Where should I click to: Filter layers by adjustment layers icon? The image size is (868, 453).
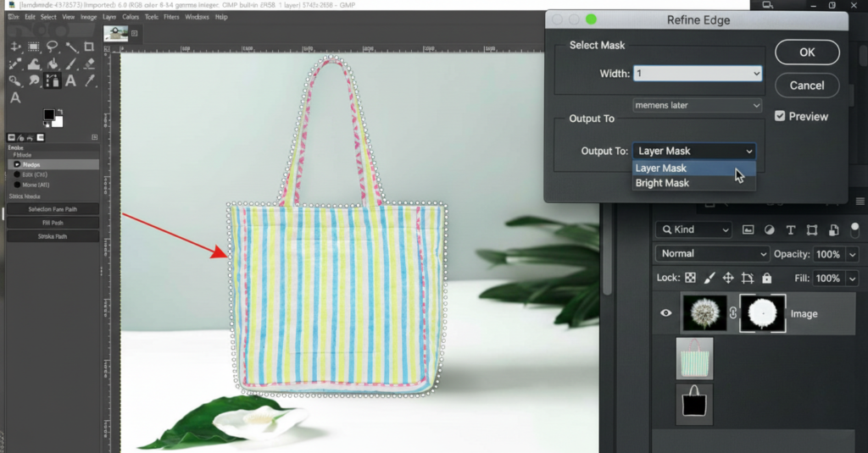770,229
